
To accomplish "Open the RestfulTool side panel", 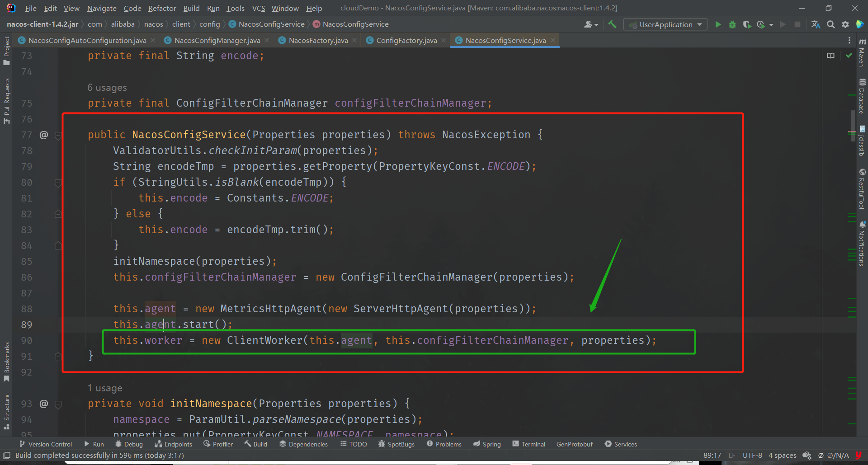I will (x=862, y=189).
